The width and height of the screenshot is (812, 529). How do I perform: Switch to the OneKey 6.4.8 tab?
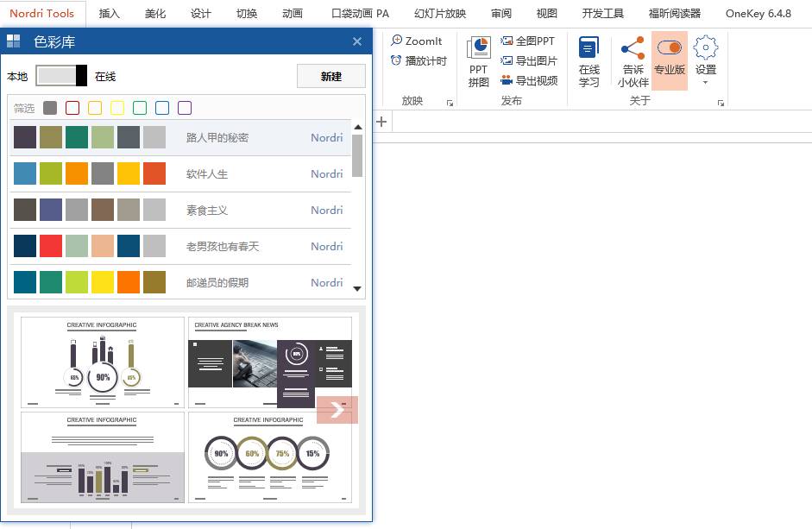coord(758,14)
